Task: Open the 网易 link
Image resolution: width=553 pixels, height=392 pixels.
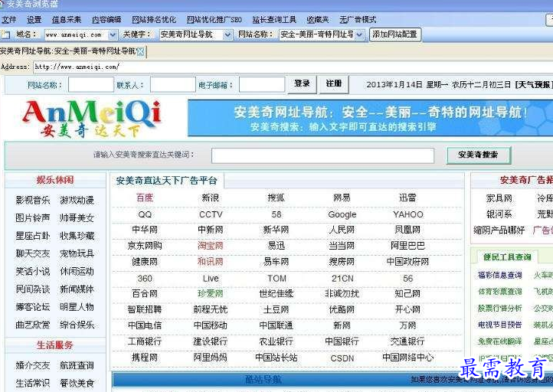Action: [x=342, y=198]
